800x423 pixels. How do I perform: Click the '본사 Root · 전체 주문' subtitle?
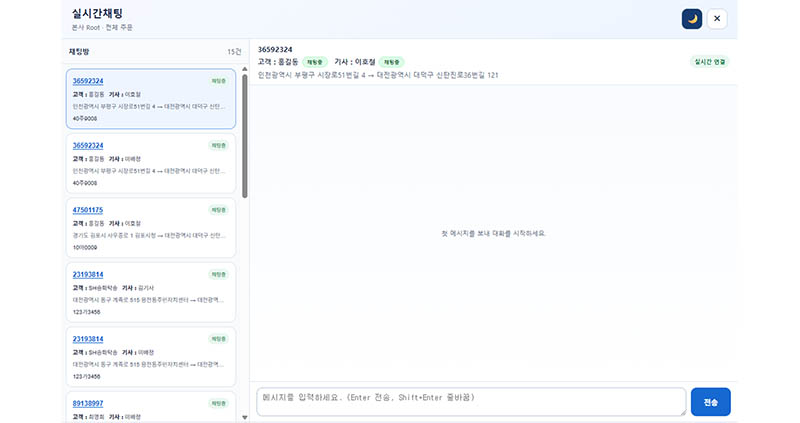102,28
